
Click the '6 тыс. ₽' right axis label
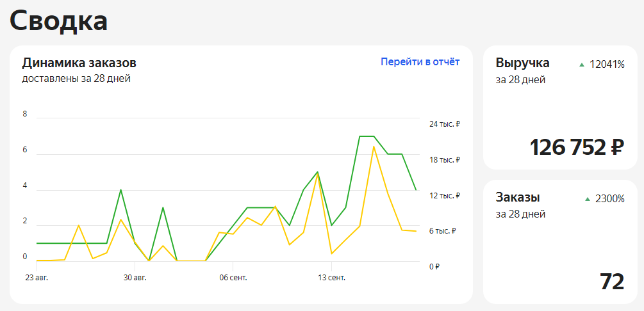point(443,231)
